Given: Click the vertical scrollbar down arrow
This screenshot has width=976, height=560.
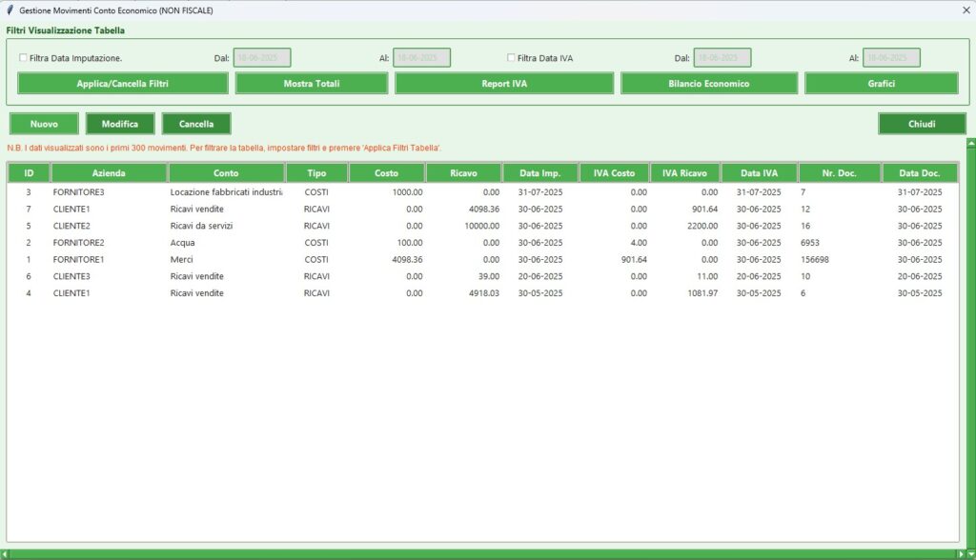Looking at the screenshot, I should pos(971,553).
